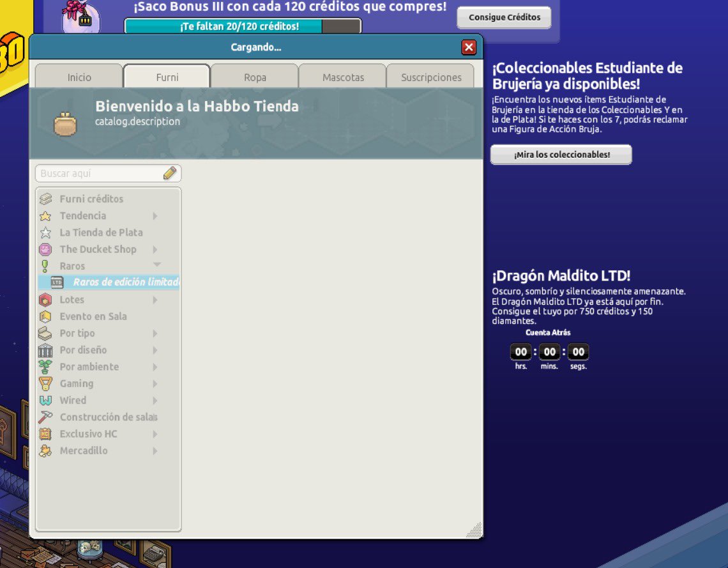Select the Tendencia category label

click(x=82, y=216)
